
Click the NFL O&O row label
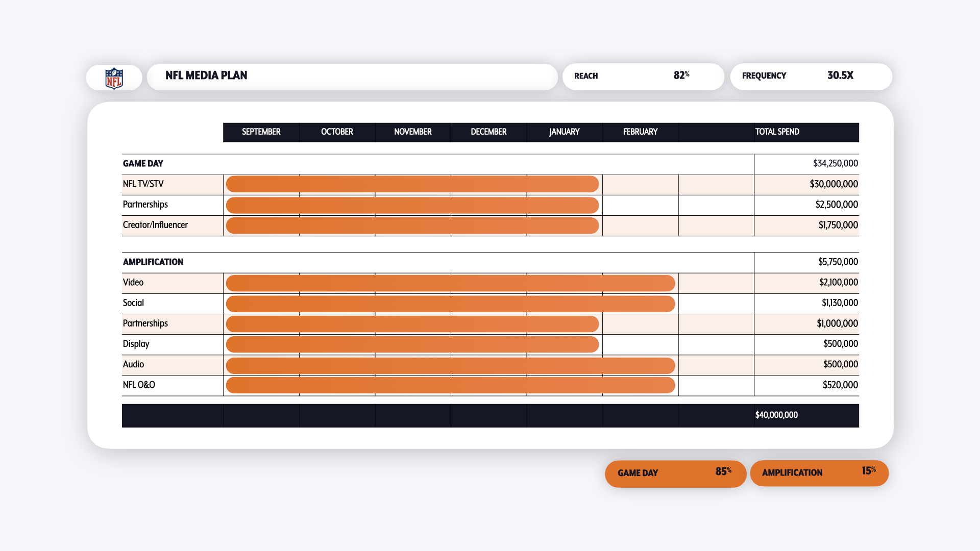pyautogui.click(x=139, y=385)
